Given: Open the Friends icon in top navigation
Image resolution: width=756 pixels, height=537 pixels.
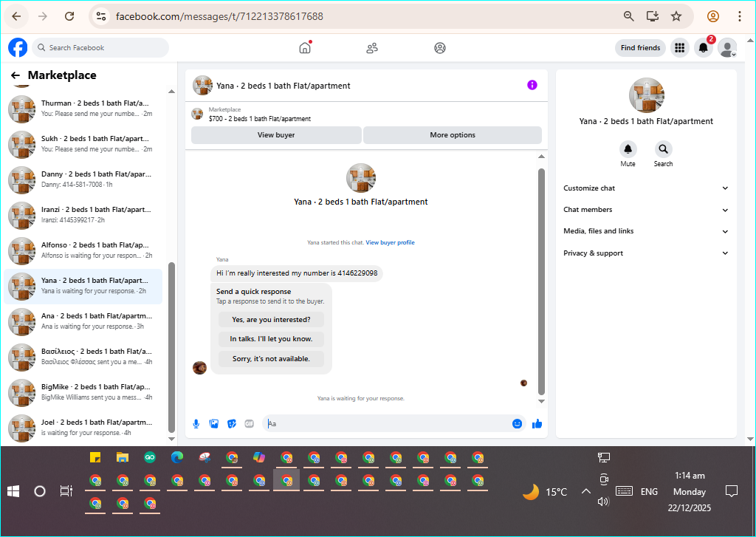Looking at the screenshot, I should click(372, 48).
